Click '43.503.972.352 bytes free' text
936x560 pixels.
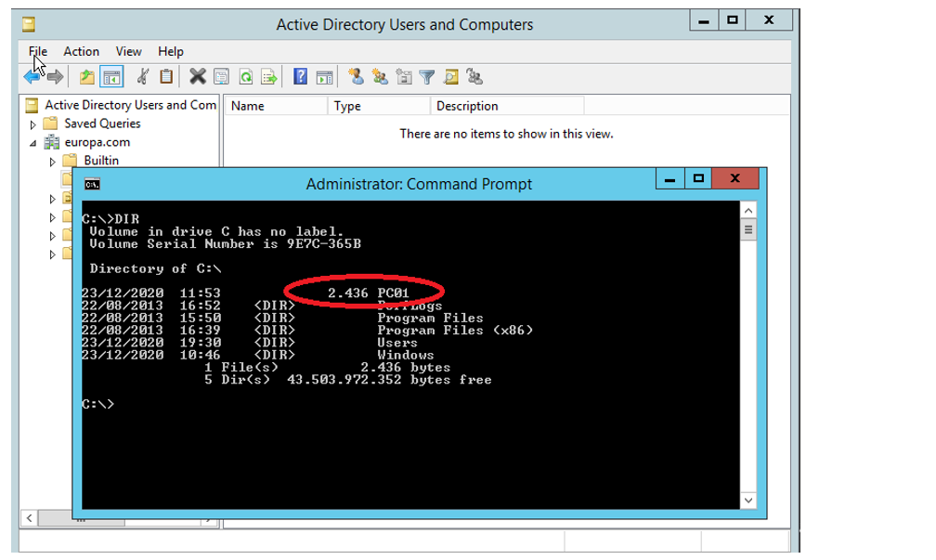(389, 380)
